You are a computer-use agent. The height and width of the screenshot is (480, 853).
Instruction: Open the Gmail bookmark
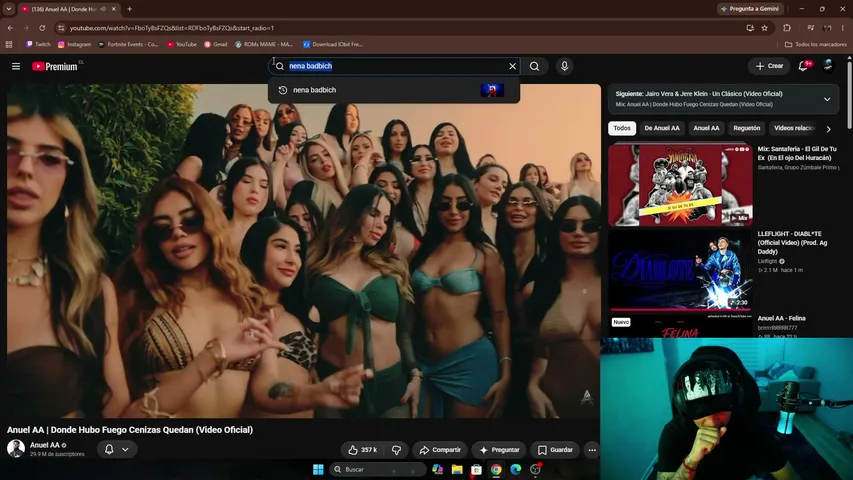215,44
